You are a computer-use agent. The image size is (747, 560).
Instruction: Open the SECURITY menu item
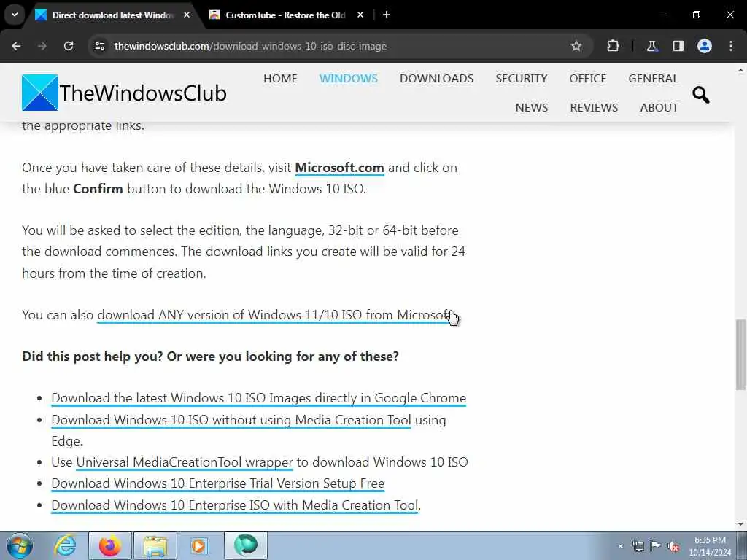pyautogui.click(x=521, y=79)
